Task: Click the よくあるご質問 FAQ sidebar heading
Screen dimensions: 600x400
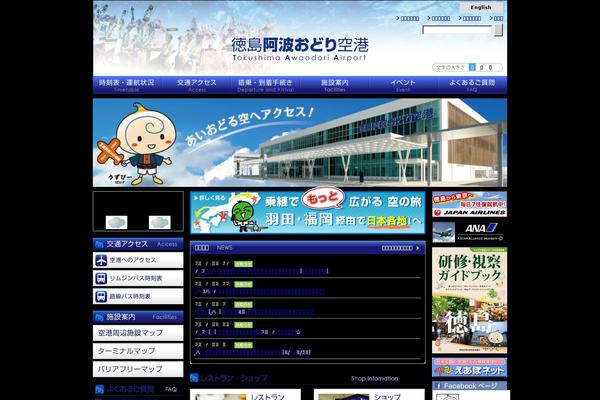Action: [138, 390]
